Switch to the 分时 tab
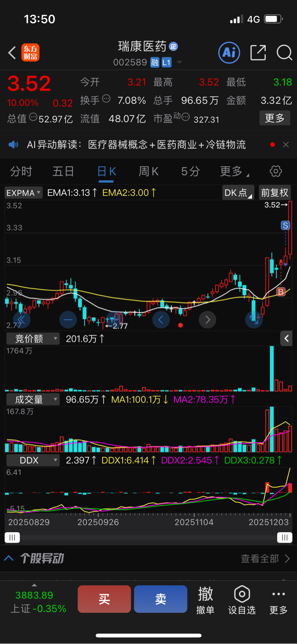Viewport: 297px width, 644px height. click(x=21, y=171)
